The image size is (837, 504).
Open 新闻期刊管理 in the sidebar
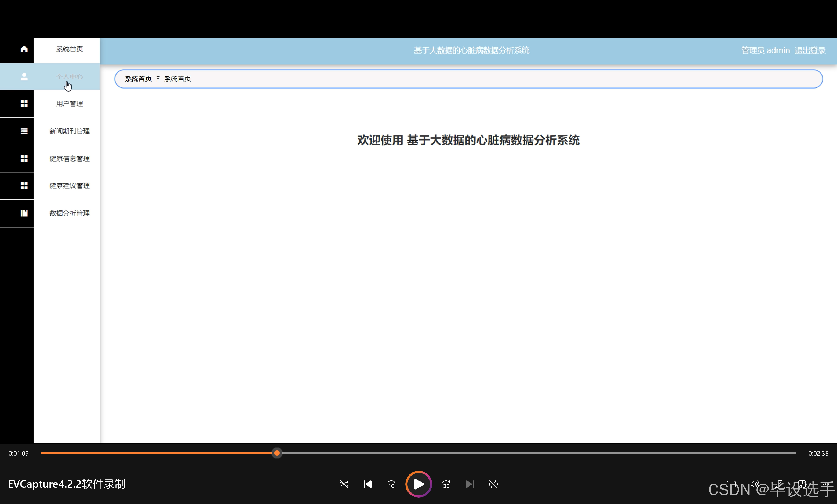(69, 131)
